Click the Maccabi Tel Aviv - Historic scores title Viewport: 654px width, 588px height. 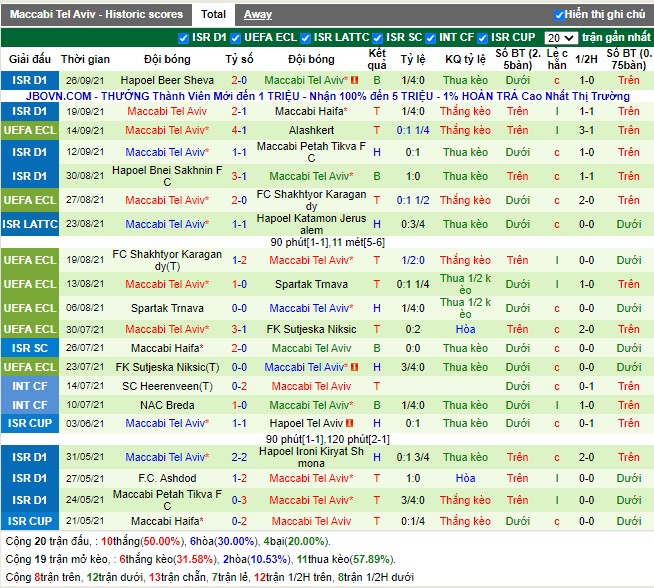click(96, 15)
